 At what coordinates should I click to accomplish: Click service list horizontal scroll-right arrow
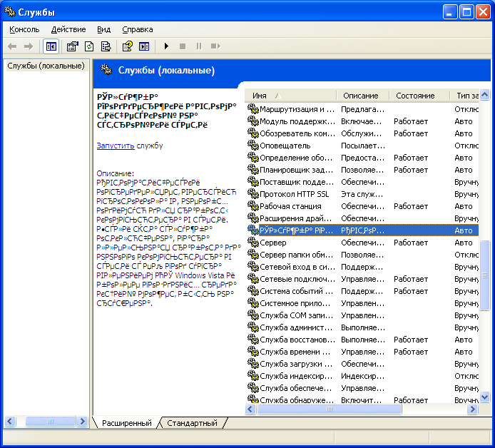click(x=473, y=409)
